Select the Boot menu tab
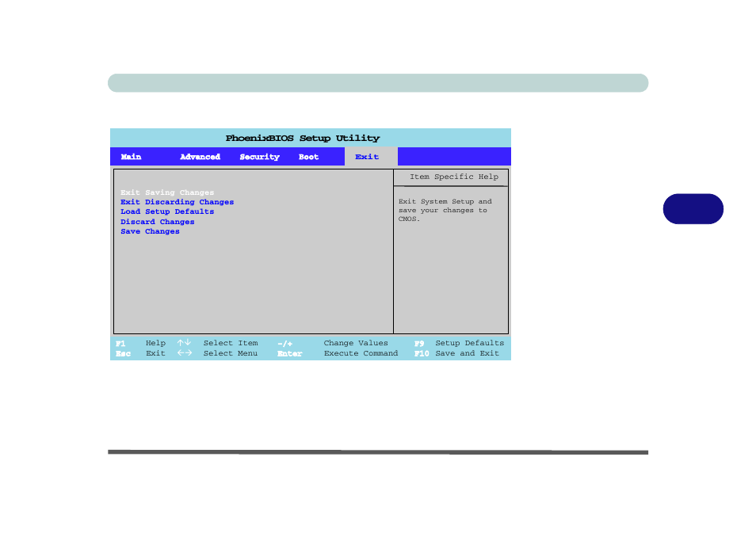 point(308,157)
